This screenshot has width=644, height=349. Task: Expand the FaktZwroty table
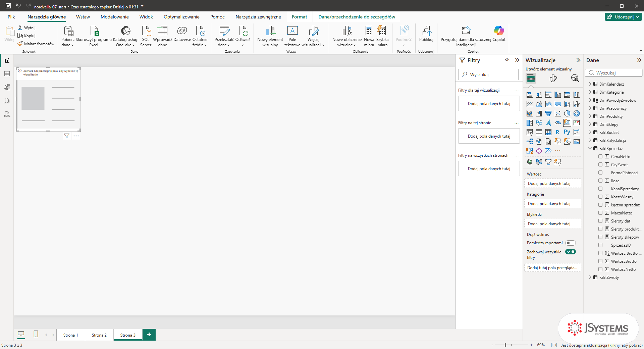(590, 277)
